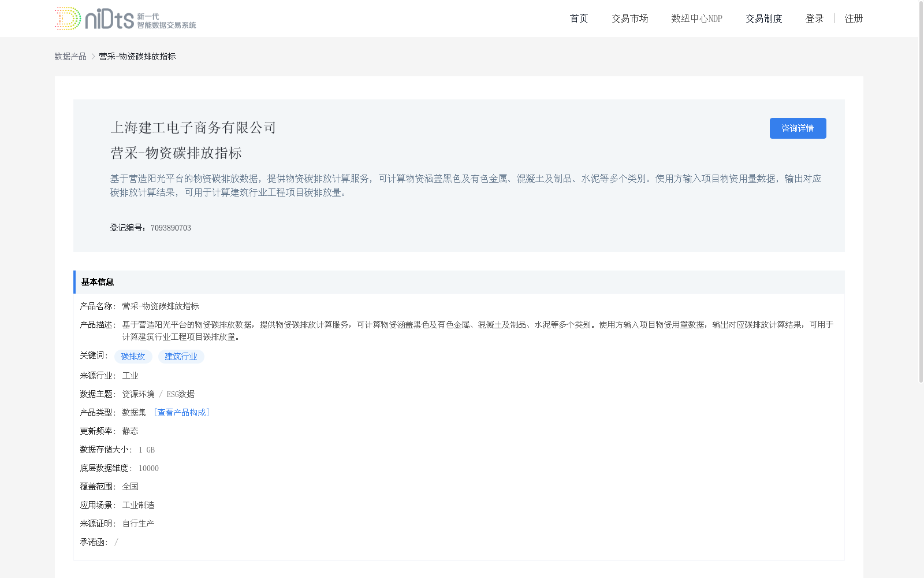Screen dimensions: 924x578
Task: Click 产品类型 value 数据集
Action: coord(134,413)
